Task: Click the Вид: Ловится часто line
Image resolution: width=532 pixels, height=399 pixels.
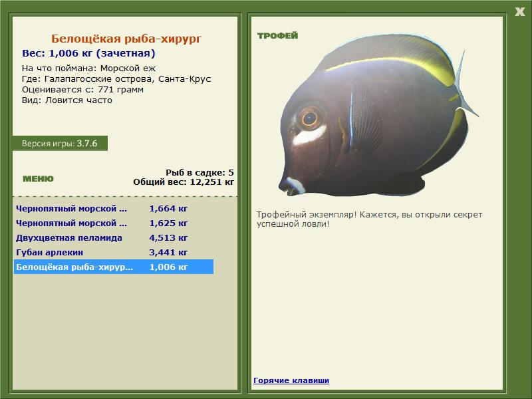Action: 67,100
